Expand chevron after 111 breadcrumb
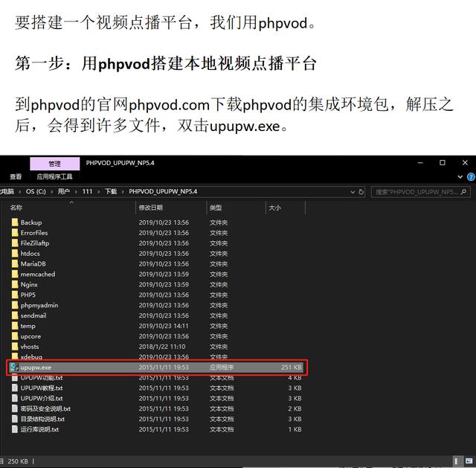Viewport: 476px width, 468px height. pos(98,192)
